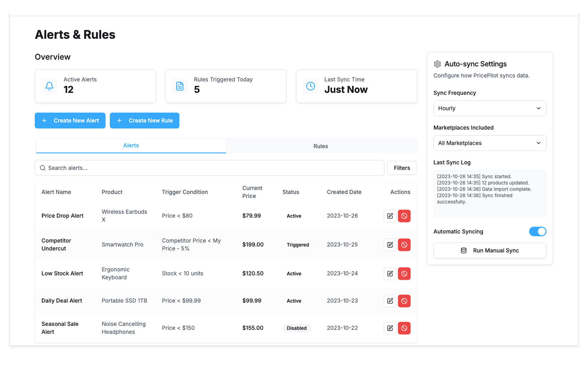
Task: Select the Alerts tab
Action: [131, 146]
